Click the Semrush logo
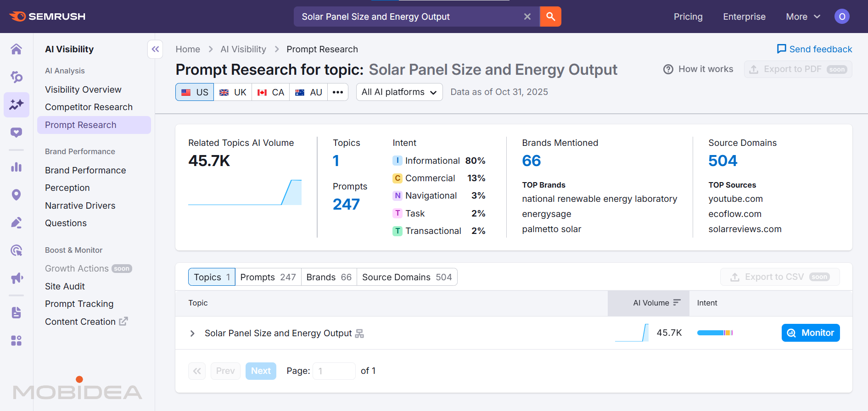This screenshot has width=868, height=411. click(47, 17)
